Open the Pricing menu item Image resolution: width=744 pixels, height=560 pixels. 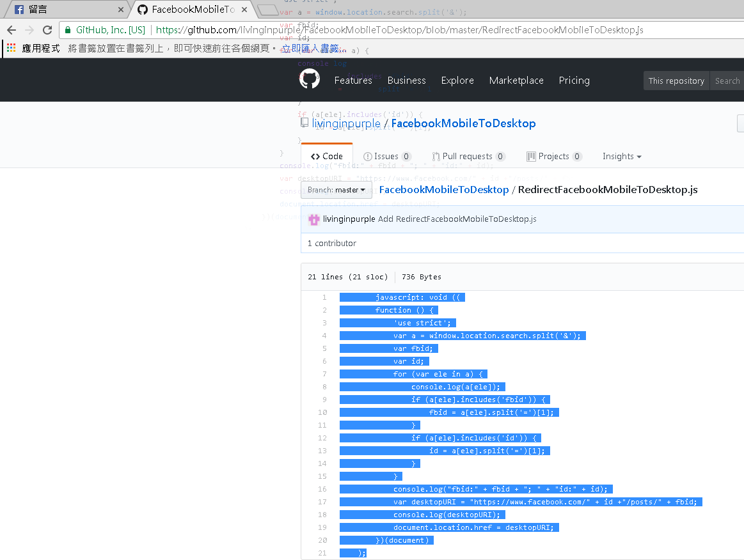(574, 81)
